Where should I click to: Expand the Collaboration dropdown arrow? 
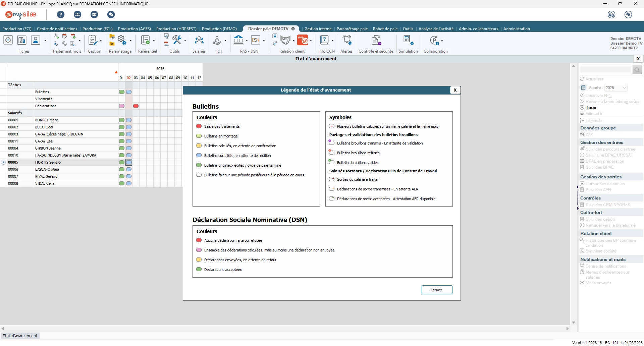pos(442,41)
